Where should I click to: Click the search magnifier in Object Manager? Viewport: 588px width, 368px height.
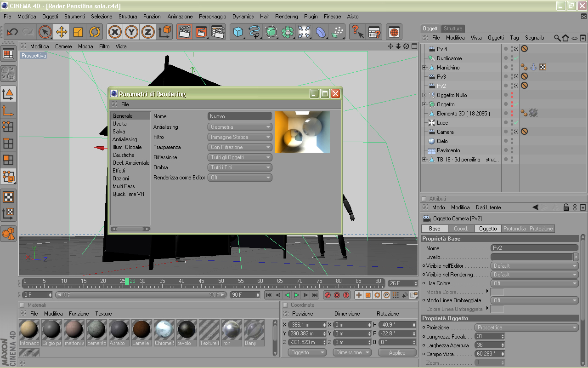[x=557, y=38]
